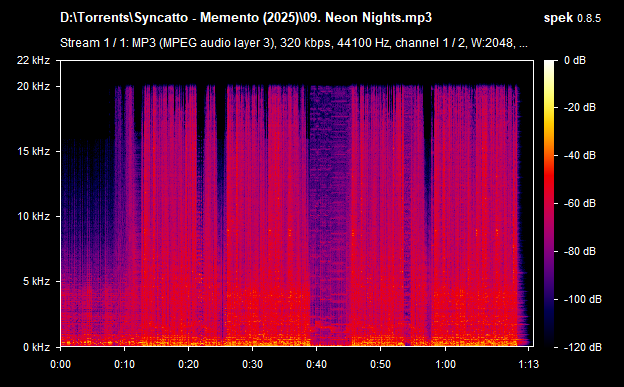
Task: Click the 0:50 time axis label
Action: [381, 364]
